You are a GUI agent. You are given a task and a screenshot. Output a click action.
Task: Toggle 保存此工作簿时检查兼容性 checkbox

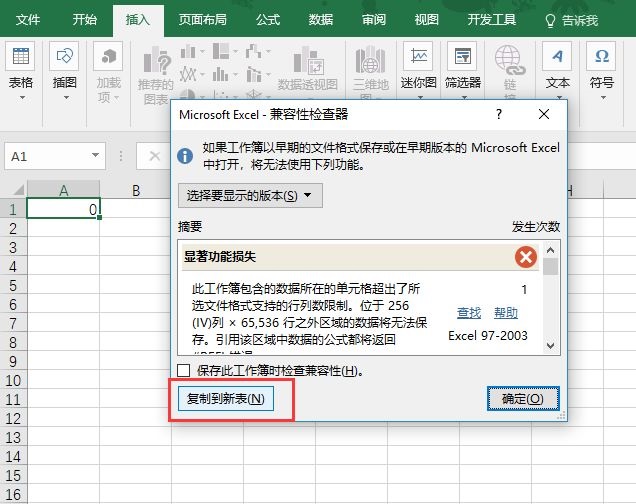pos(184,370)
